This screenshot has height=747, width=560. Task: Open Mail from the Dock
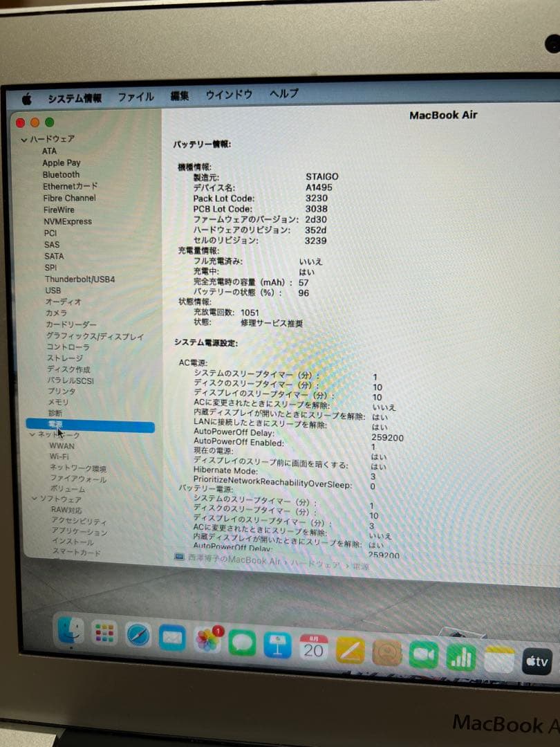coord(171,638)
